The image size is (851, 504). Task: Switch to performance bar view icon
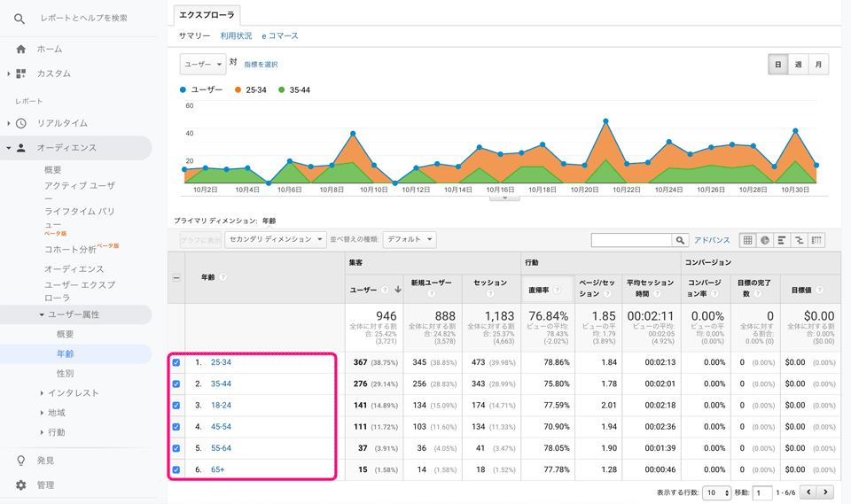(x=782, y=240)
